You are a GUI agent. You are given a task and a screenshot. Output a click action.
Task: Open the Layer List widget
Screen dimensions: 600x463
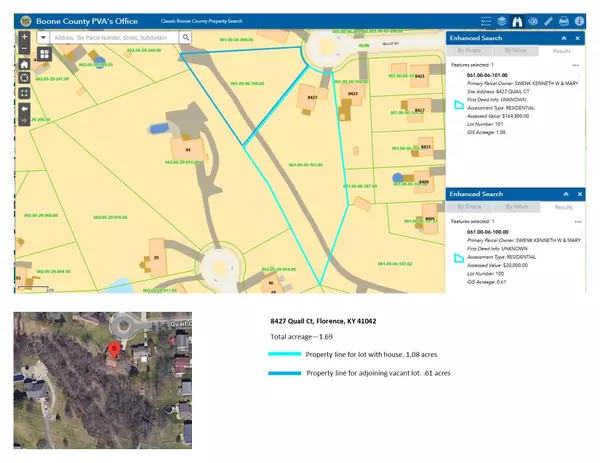(x=501, y=19)
